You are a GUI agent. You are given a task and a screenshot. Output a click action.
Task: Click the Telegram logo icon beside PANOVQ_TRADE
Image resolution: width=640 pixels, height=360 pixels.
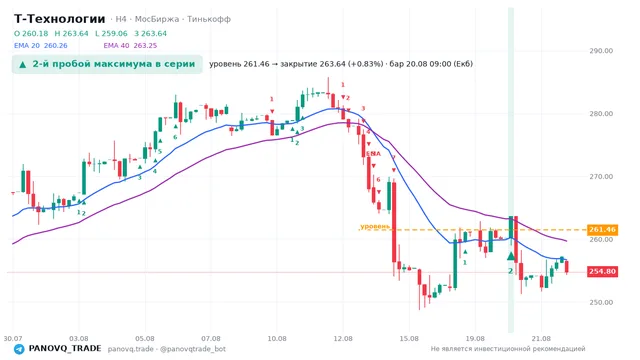pyautogui.click(x=19, y=349)
